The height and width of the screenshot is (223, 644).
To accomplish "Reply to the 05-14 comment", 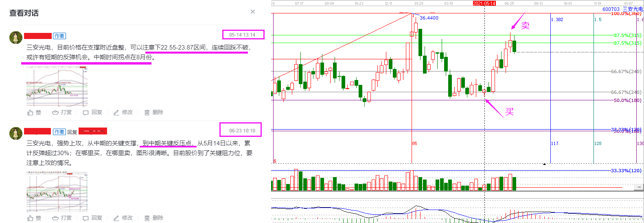I will point(92,113).
